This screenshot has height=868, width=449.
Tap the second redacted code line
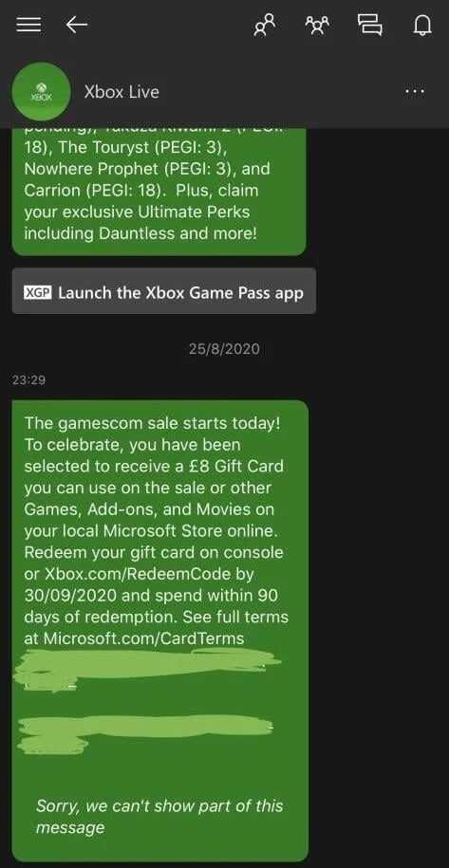point(145,731)
